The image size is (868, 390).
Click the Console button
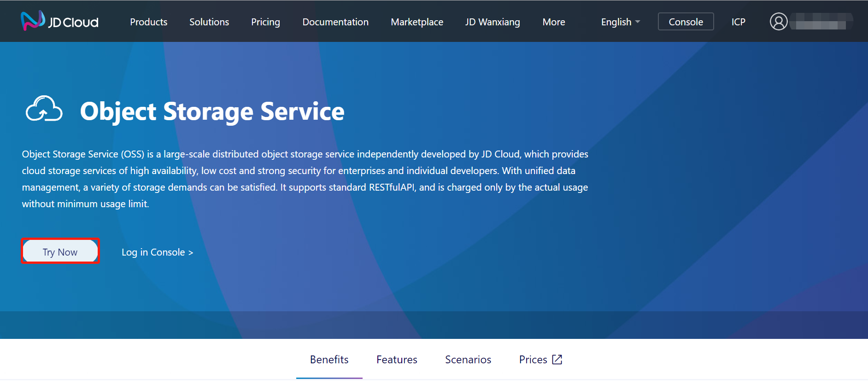[686, 22]
